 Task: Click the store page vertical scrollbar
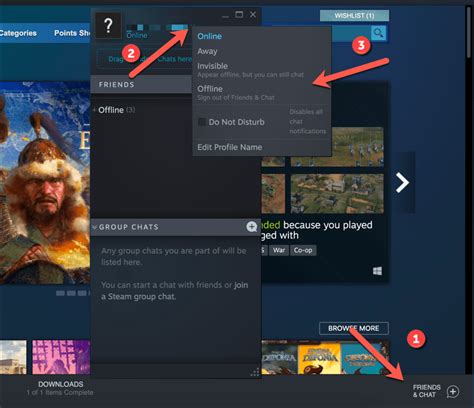point(468,32)
